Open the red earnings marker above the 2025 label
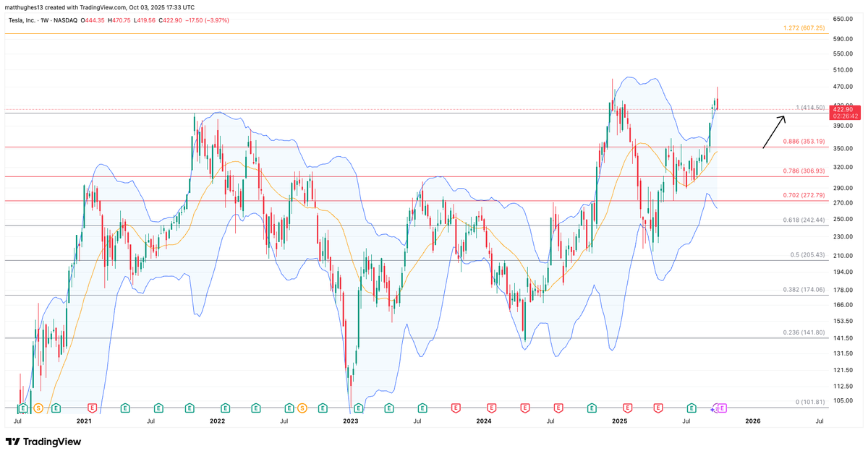 [627, 408]
